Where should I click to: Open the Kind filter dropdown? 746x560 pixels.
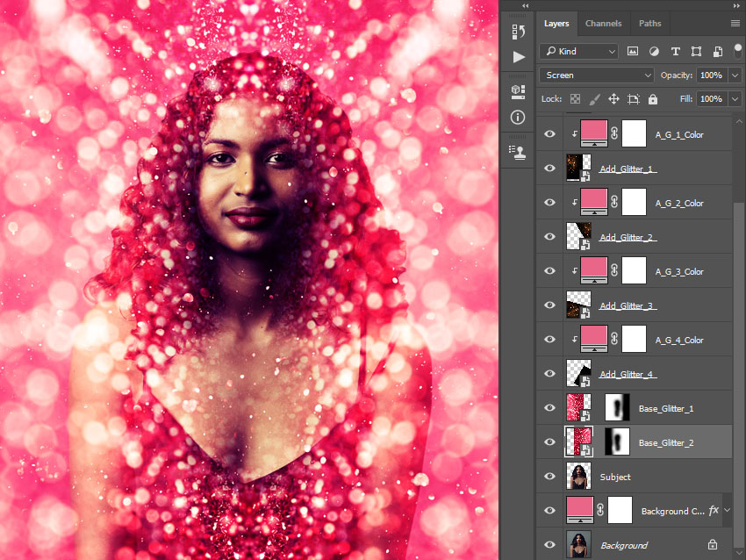click(578, 51)
